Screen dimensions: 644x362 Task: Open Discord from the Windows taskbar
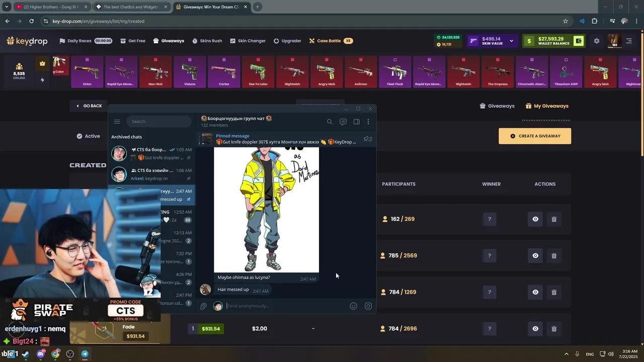pos(40,354)
